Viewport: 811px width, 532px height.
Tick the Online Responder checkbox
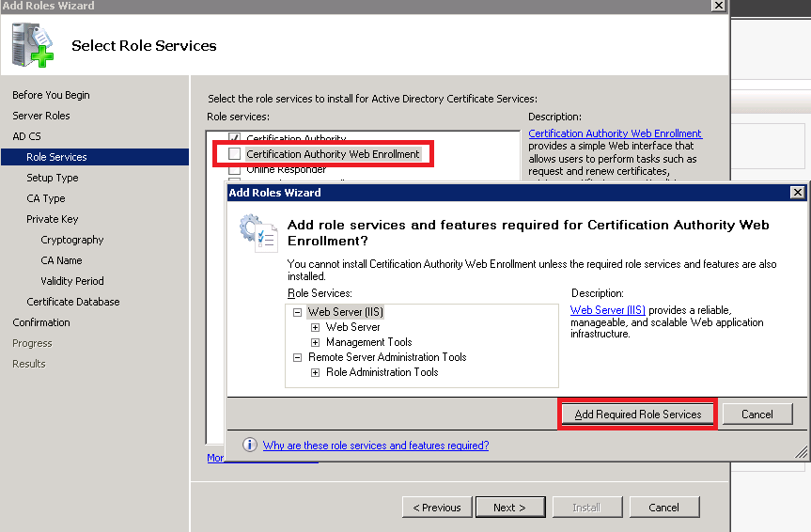[x=234, y=170]
